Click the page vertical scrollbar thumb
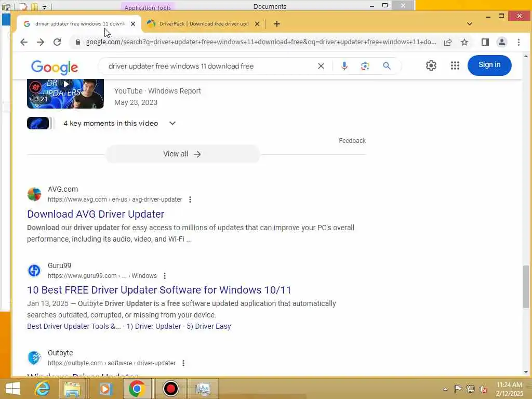 point(526,287)
